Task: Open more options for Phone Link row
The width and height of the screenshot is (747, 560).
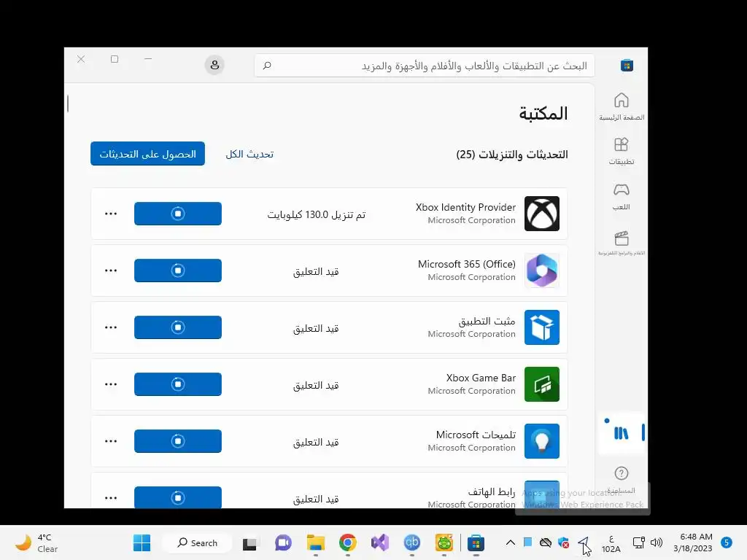Action: coord(111,498)
